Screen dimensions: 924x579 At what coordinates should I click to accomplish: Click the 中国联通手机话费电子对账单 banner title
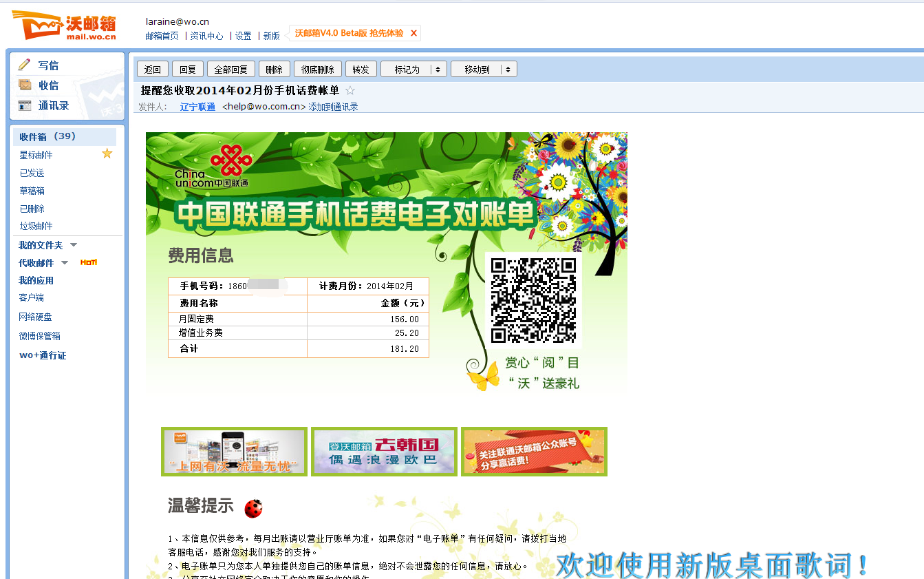pyautogui.click(x=355, y=215)
